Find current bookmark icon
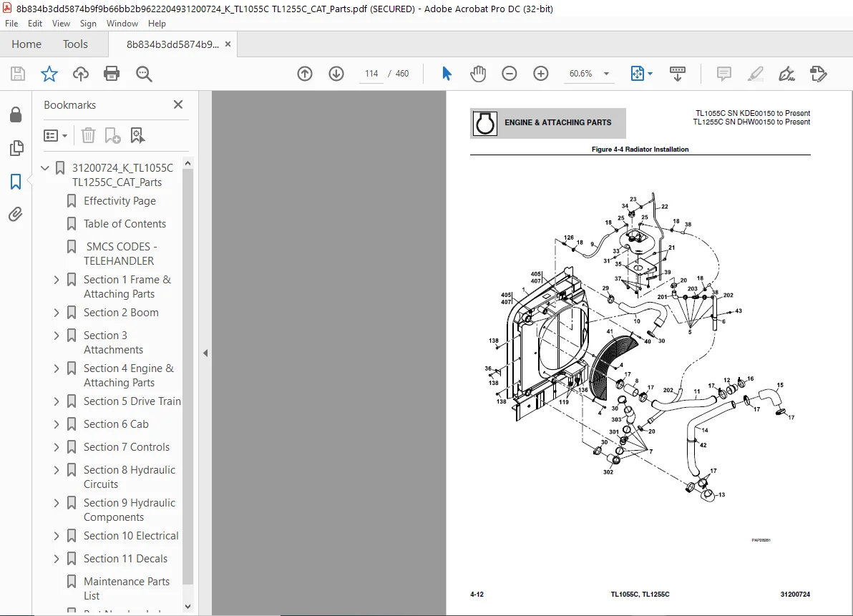Screen dimensions: 853x616 tap(137, 135)
